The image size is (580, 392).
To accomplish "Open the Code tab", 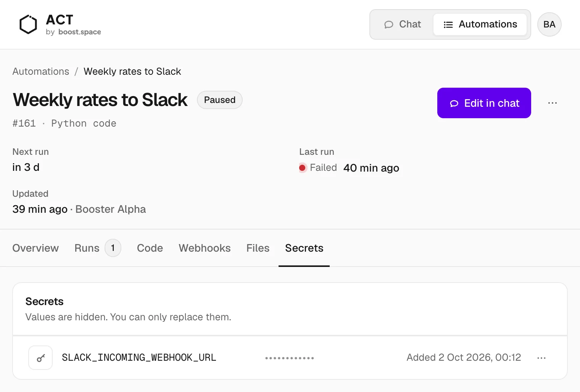I will coord(150,248).
